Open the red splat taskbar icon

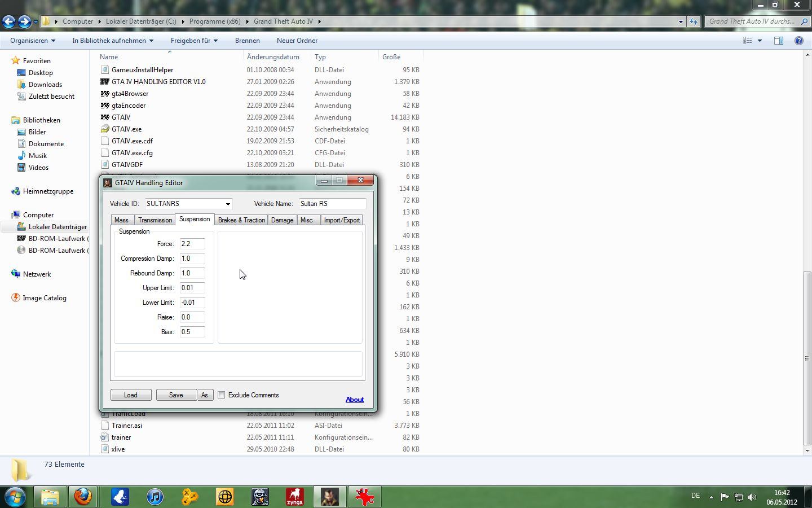pos(364,497)
